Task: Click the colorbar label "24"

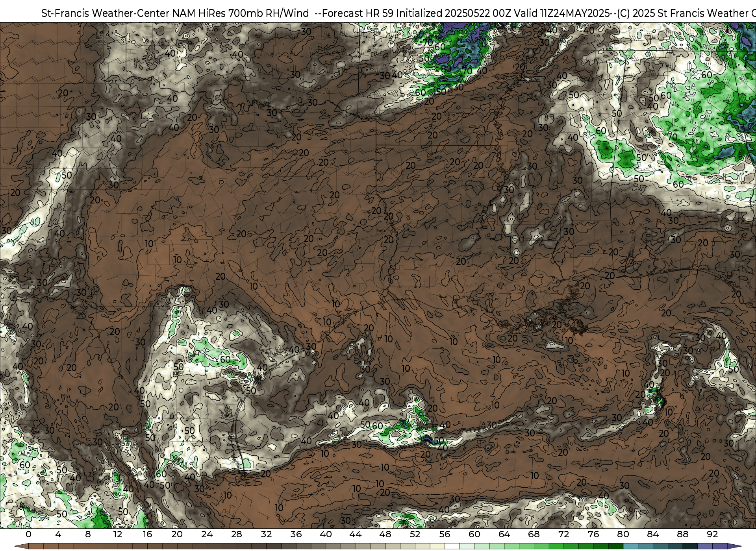Action: (207, 534)
